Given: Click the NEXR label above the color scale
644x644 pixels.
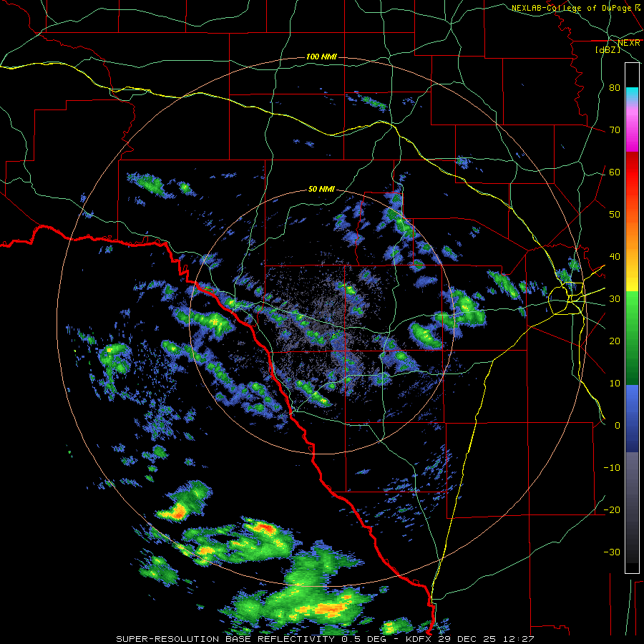Looking at the screenshot, I should point(629,43).
